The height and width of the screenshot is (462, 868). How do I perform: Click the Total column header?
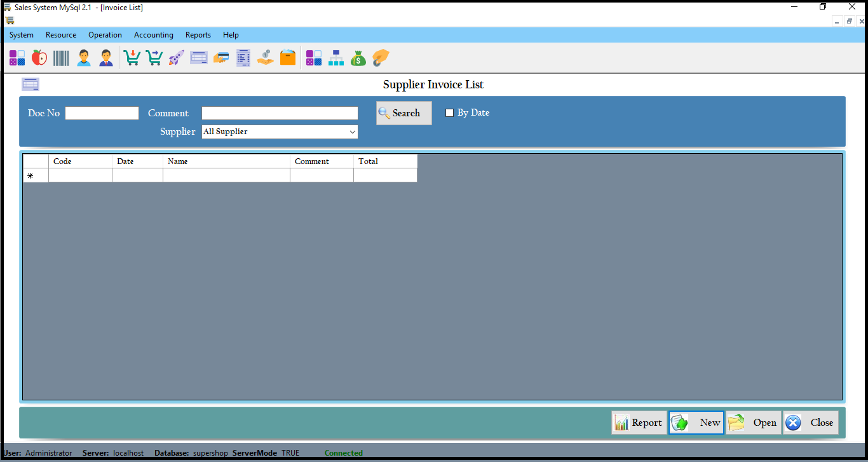pos(385,161)
